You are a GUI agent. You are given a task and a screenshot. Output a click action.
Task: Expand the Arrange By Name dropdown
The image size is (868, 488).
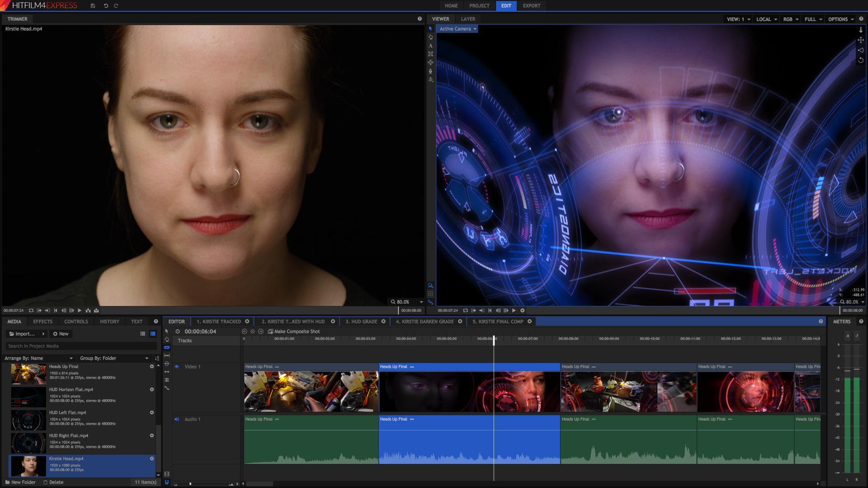click(x=70, y=357)
